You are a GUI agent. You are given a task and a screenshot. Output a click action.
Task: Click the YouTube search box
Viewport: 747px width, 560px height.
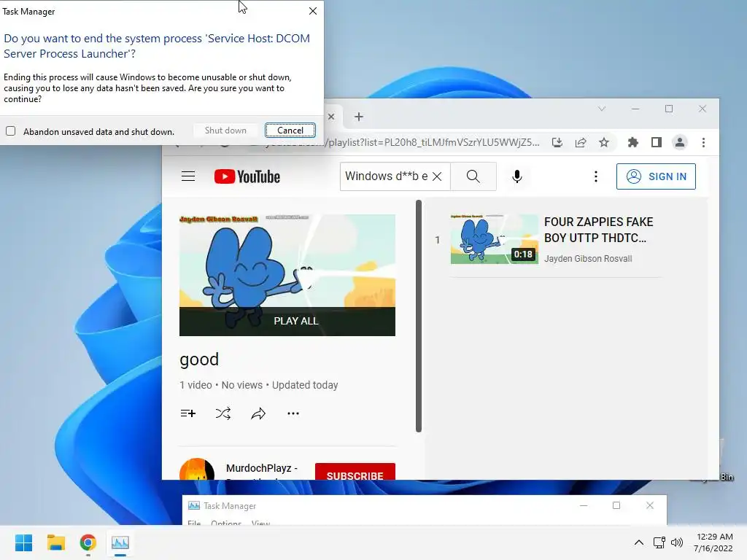pyautogui.click(x=386, y=176)
